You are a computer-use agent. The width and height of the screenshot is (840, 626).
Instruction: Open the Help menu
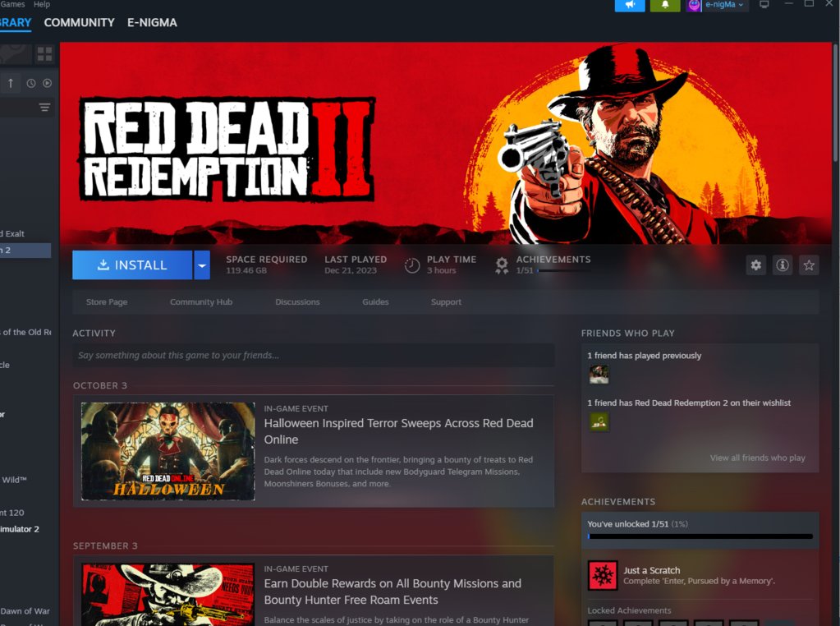42,4
